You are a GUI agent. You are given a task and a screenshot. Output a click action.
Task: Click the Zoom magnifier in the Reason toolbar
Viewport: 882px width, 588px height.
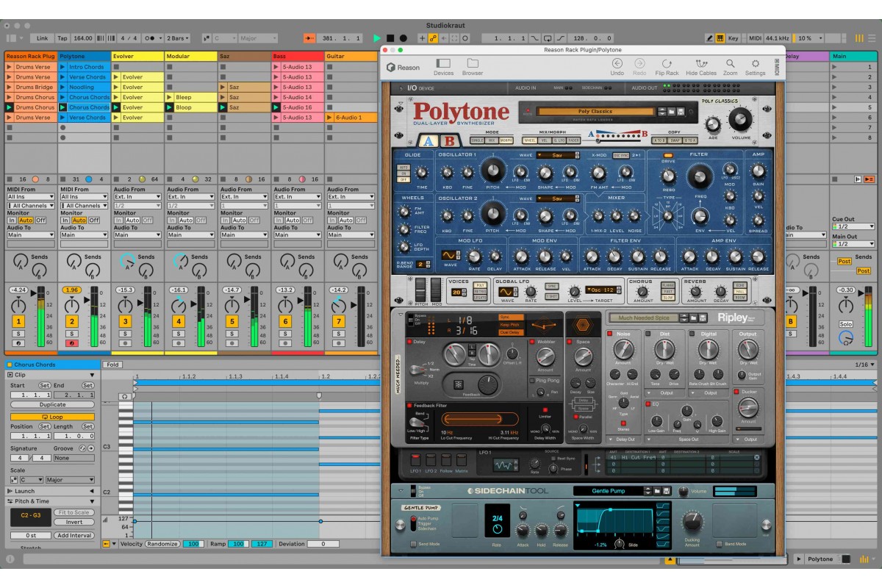click(x=729, y=65)
